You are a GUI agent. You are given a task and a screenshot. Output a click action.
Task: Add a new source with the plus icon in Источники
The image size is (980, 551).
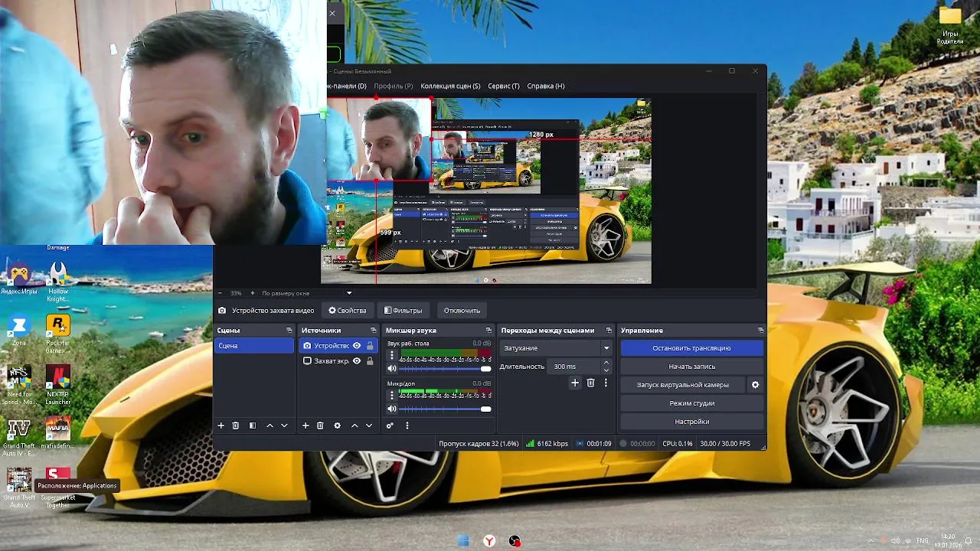tap(305, 425)
